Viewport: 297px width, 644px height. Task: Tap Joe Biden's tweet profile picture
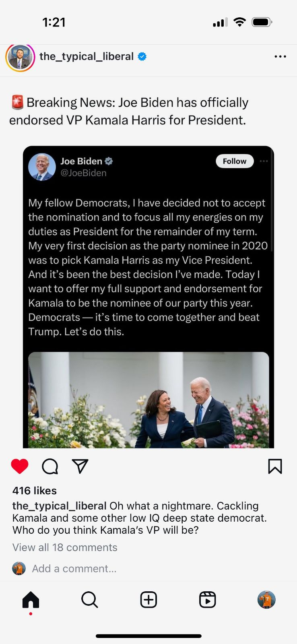[x=42, y=167]
